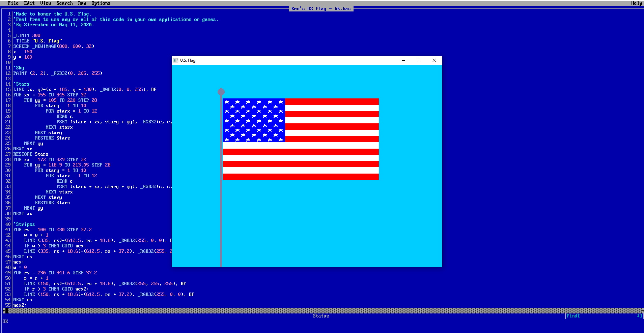Screen dimensions: 644x333
Task: Click line number 41 in the code gutter
Action: coord(8,230)
